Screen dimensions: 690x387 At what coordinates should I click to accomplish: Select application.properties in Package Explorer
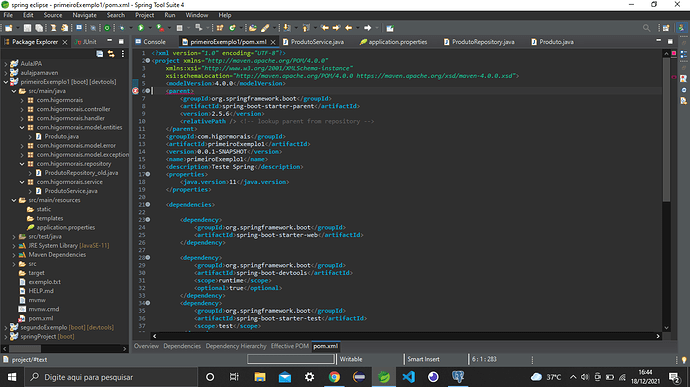tap(66, 228)
